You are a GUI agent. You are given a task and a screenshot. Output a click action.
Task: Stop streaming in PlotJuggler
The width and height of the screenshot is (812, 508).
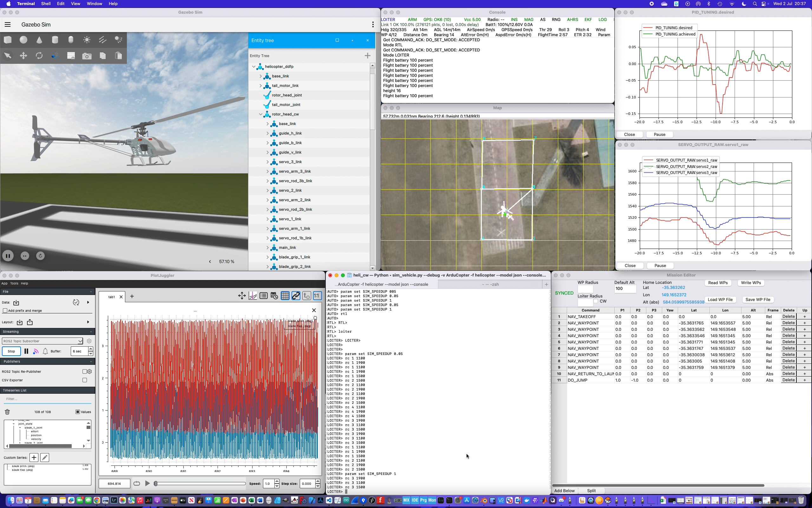click(11, 351)
